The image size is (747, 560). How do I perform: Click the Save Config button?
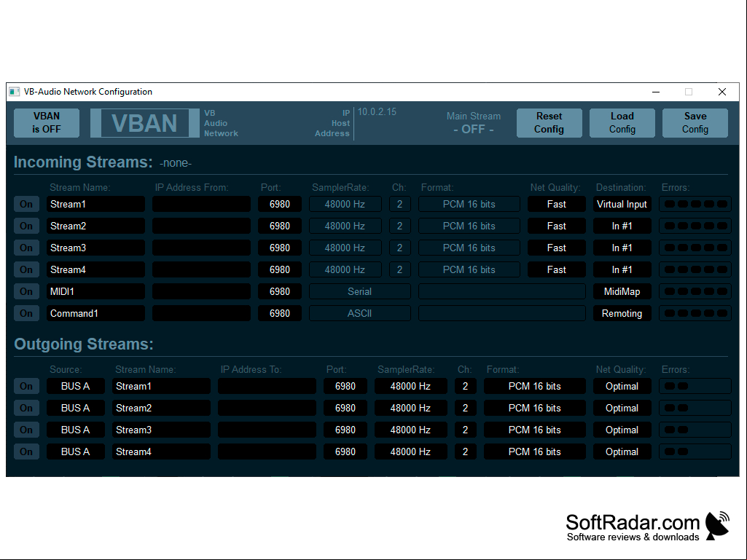point(695,123)
